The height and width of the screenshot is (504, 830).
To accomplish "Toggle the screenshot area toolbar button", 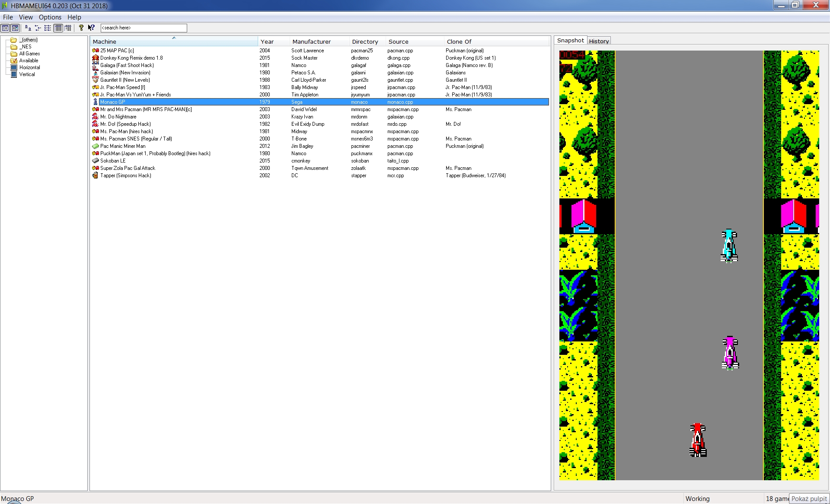I will point(15,28).
